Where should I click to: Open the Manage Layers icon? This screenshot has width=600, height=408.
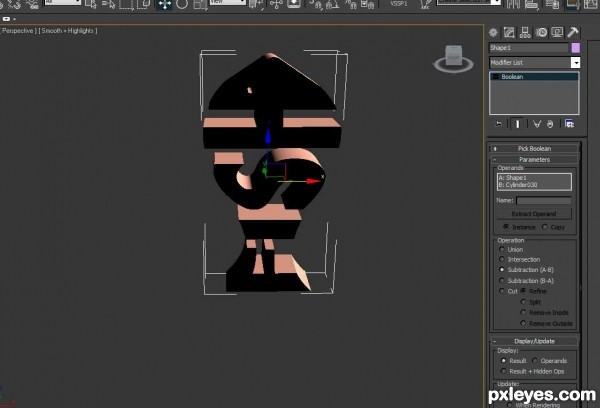coord(552,4)
